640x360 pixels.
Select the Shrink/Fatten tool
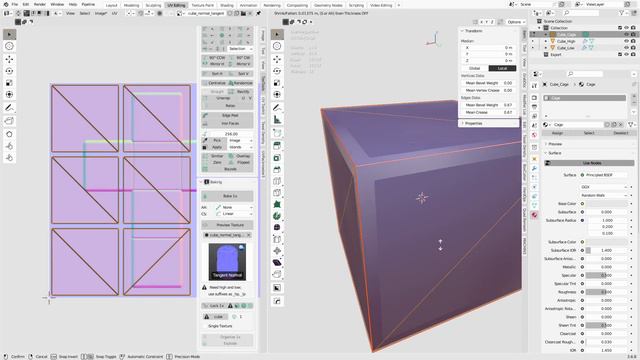pyautogui.click(x=277, y=251)
